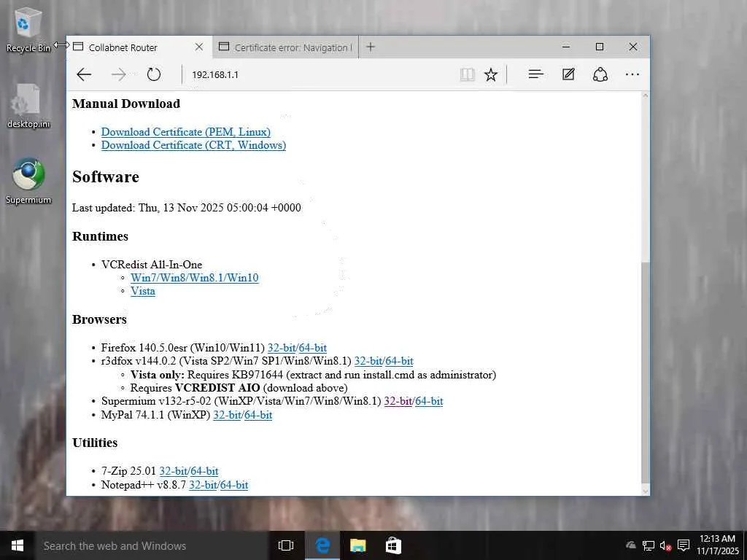Download Notepad++ v8.8.7 64-bit
Image resolution: width=747 pixels, height=560 pixels.
[234, 485]
